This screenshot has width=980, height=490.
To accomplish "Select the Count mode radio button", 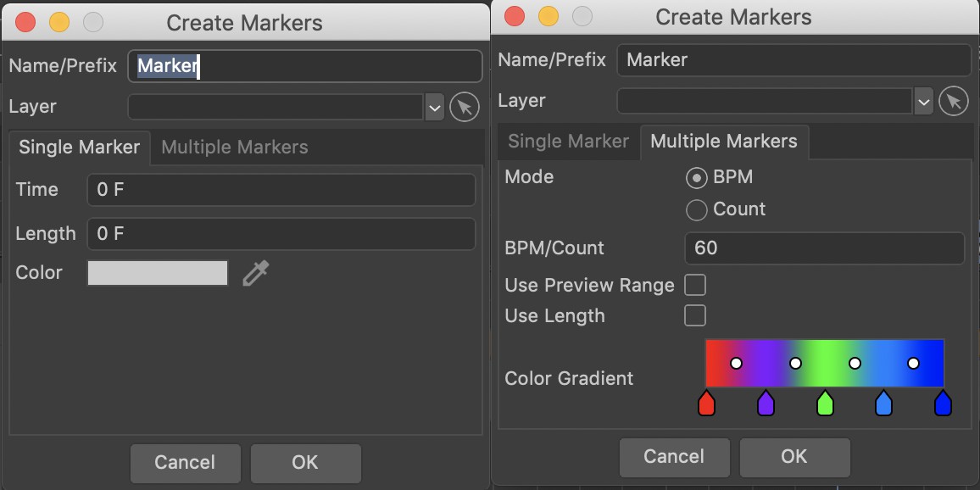I will coord(696,209).
